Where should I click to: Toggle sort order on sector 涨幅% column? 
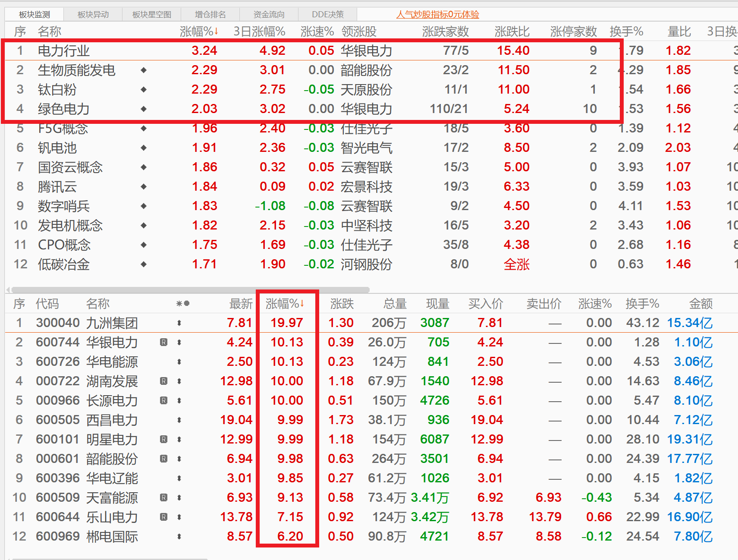pos(199,31)
